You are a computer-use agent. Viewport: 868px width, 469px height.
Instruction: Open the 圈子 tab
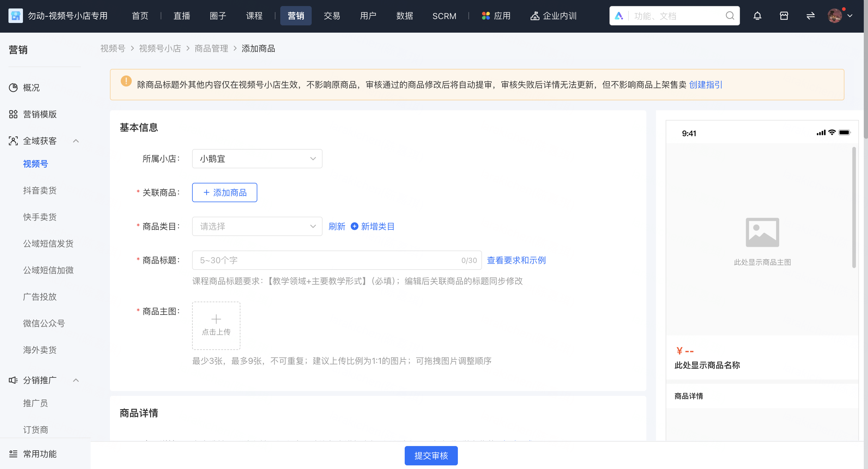pos(218,16)
